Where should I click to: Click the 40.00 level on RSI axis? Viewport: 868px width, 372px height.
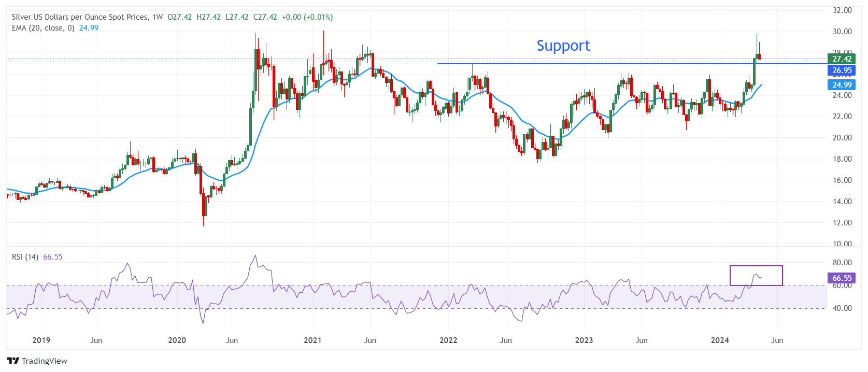[x=842, y=308]
